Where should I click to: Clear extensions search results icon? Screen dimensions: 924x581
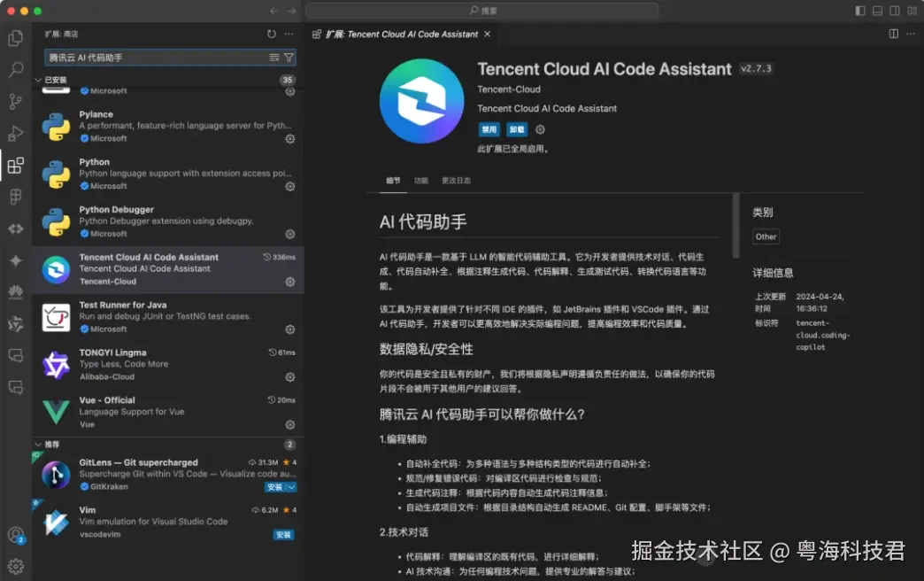pos(274,58)
